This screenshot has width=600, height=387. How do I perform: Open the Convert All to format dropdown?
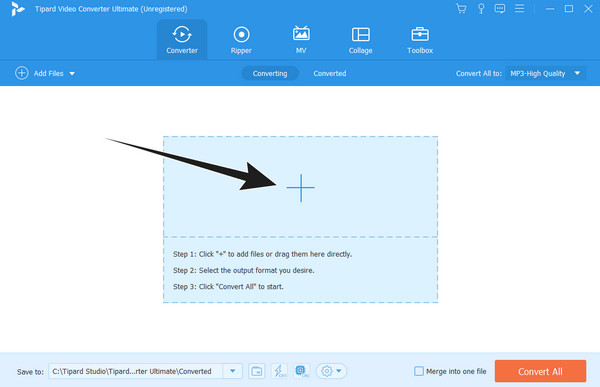pyautogui.click(x=545, y=73)
